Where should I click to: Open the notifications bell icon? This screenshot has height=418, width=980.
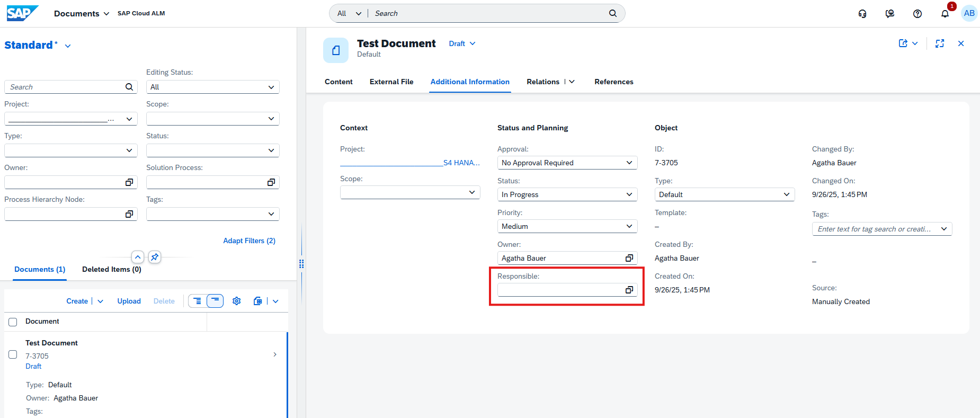pyautogui.click(x=945, y=14)
